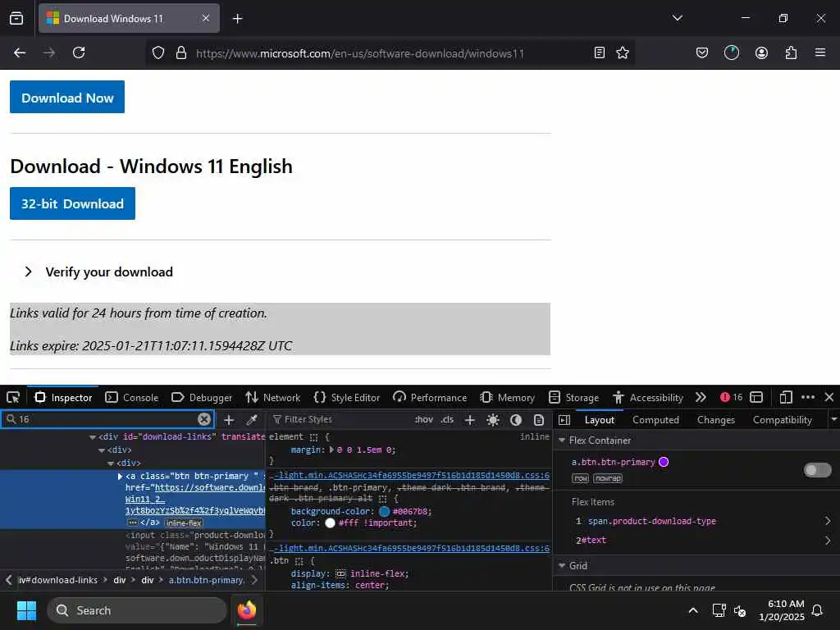Switch to the Computed sidebar tab
The width and height of the screenshot is (840, 630).
tap(655, 420)
